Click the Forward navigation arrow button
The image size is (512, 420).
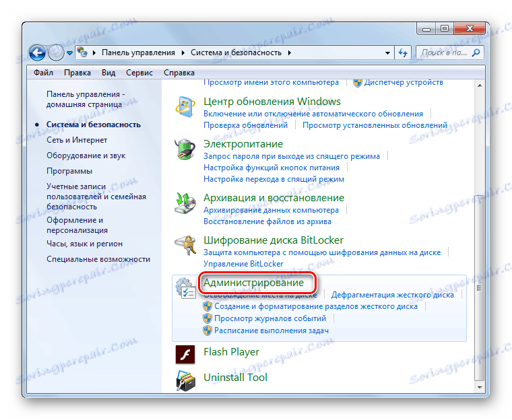(56, 53)
